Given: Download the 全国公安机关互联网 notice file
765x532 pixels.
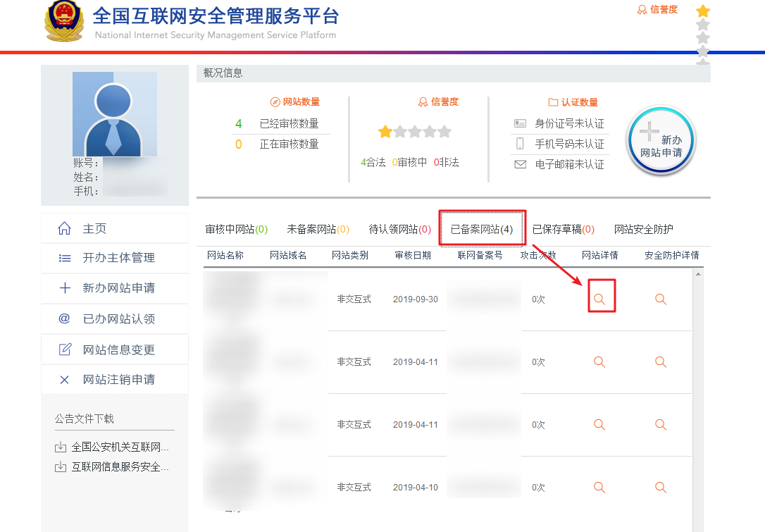Looking at the screenshot, I should coord(120,447).
